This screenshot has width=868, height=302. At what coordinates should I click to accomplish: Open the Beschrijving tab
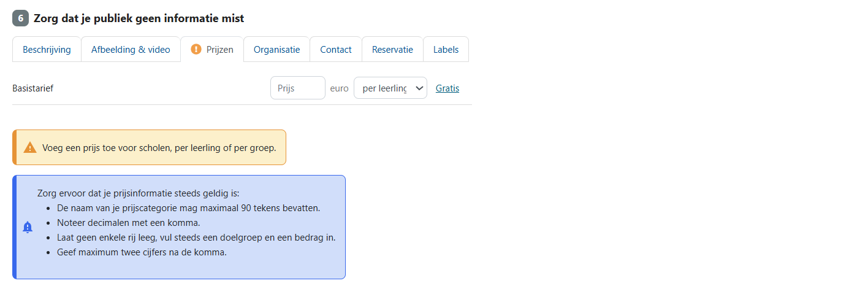pyautogui.click(x=47, y=50)
